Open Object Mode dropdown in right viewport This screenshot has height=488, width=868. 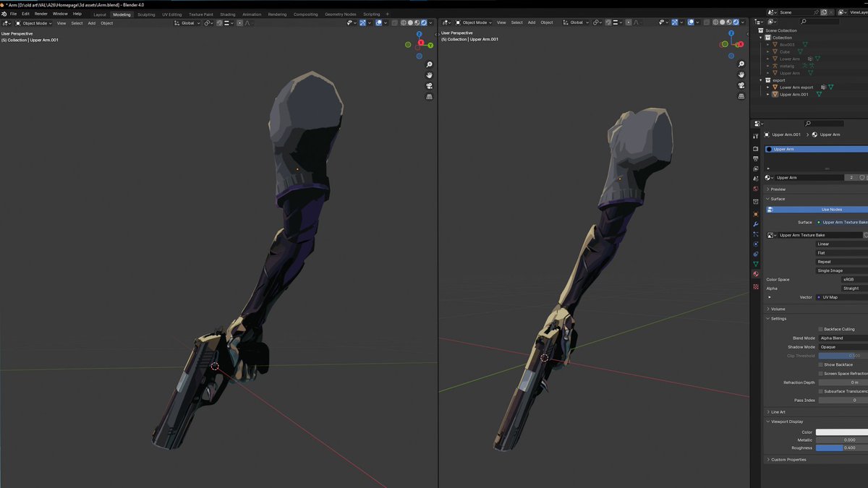(475, 22)
